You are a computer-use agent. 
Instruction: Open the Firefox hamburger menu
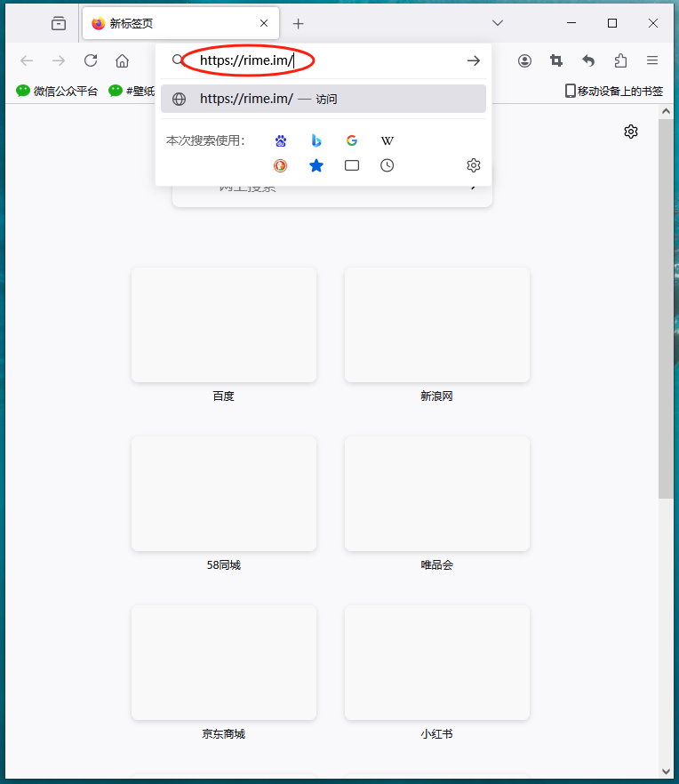click(652, 60)
